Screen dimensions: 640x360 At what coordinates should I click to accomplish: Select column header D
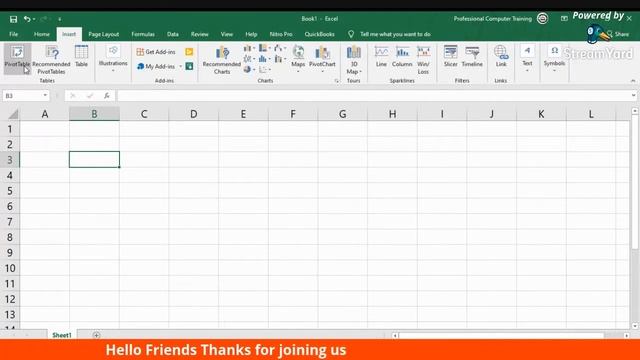(193, 114)
